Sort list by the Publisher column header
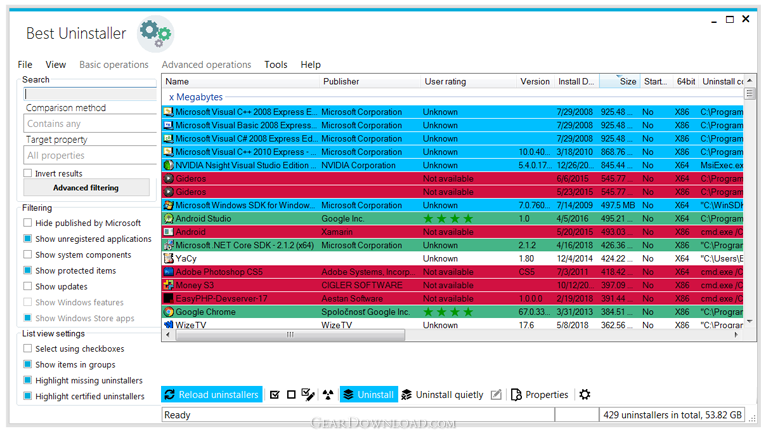The image size is (766, 431). click(x=370, y=81)
